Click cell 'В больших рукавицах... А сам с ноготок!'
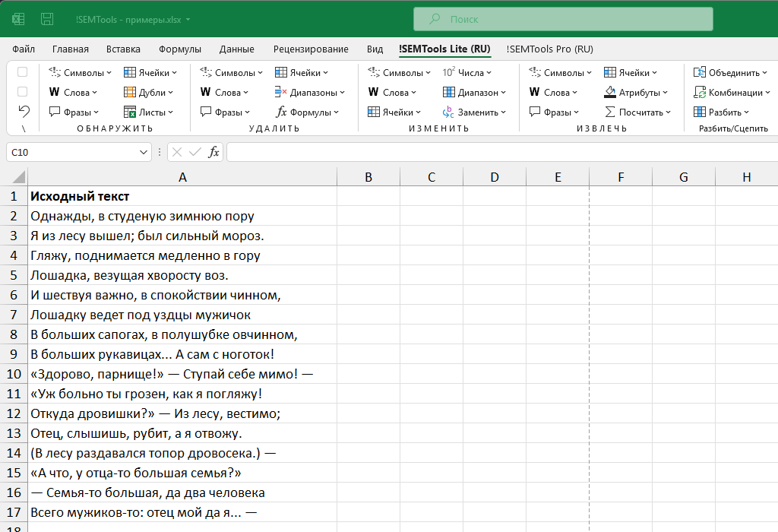This screenshot has width=778, height=532. tap(182, 354)
